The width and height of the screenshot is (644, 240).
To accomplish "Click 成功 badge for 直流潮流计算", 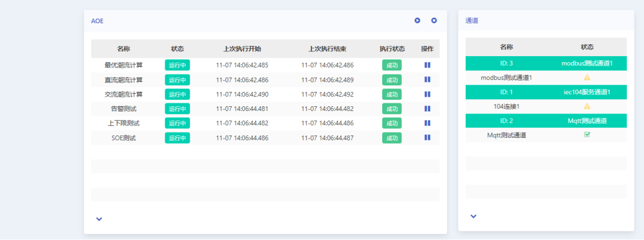I will click(392, 80).
